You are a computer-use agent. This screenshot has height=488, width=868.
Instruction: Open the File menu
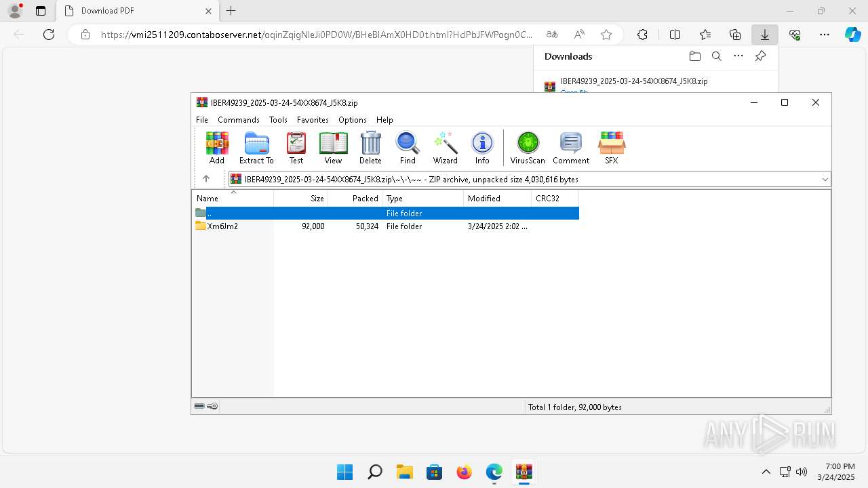[x=202, y=119]
